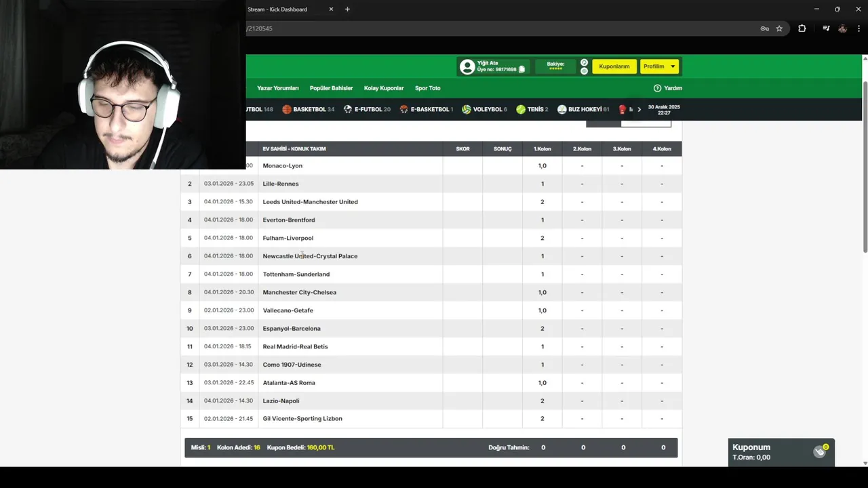Click the Newcastle United-Crystal Palace match
Screen dimensions: 868x488
tap(310, 256)
